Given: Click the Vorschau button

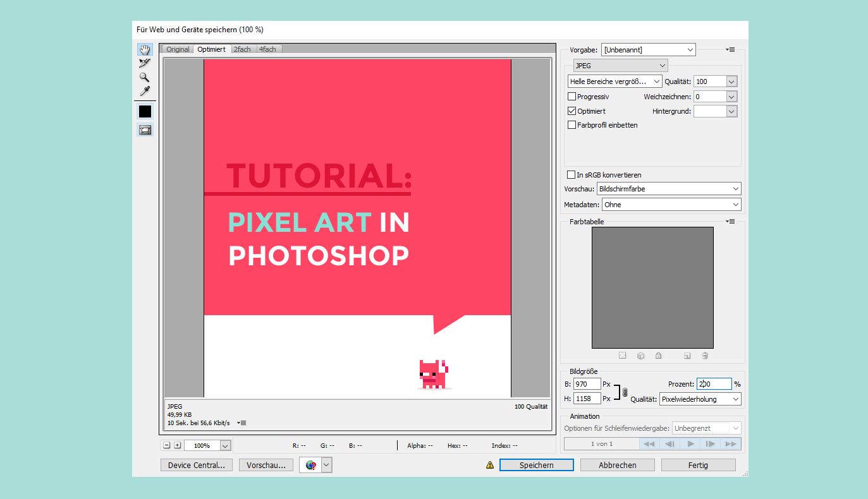Looking at the screenshot, I should tap(266, 465).
